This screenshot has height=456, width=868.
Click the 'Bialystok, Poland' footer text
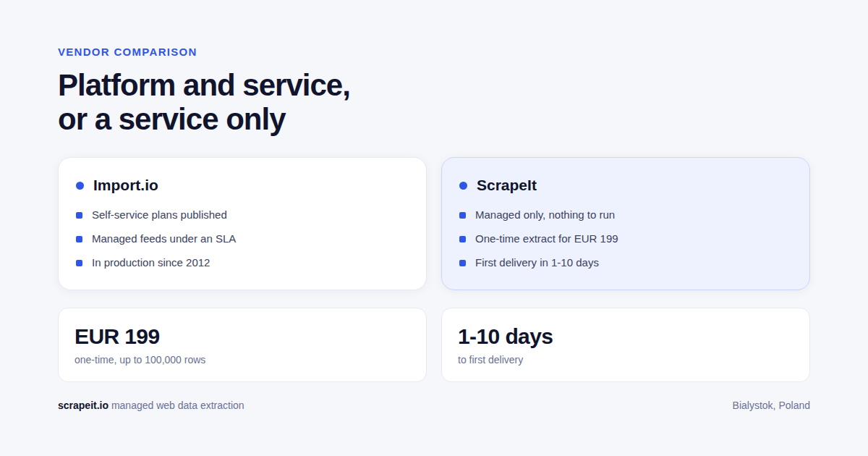coord(771,405)
